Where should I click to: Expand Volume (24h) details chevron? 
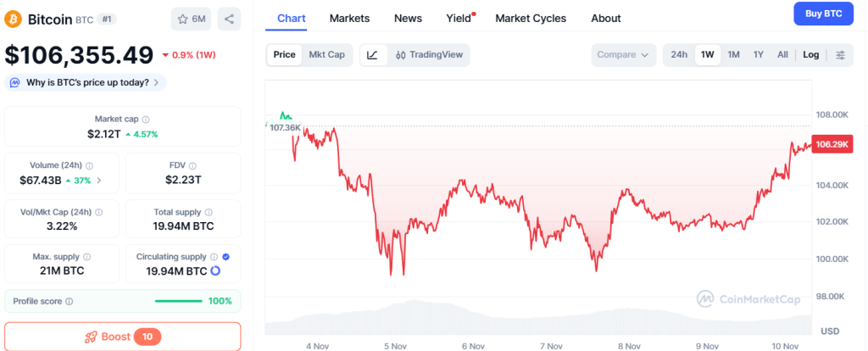pos(99,181)
